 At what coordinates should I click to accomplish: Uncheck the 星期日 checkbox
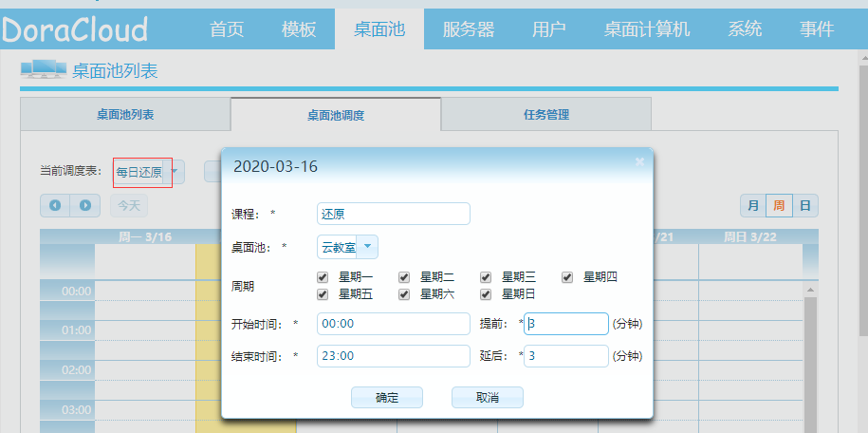point(486,294)
